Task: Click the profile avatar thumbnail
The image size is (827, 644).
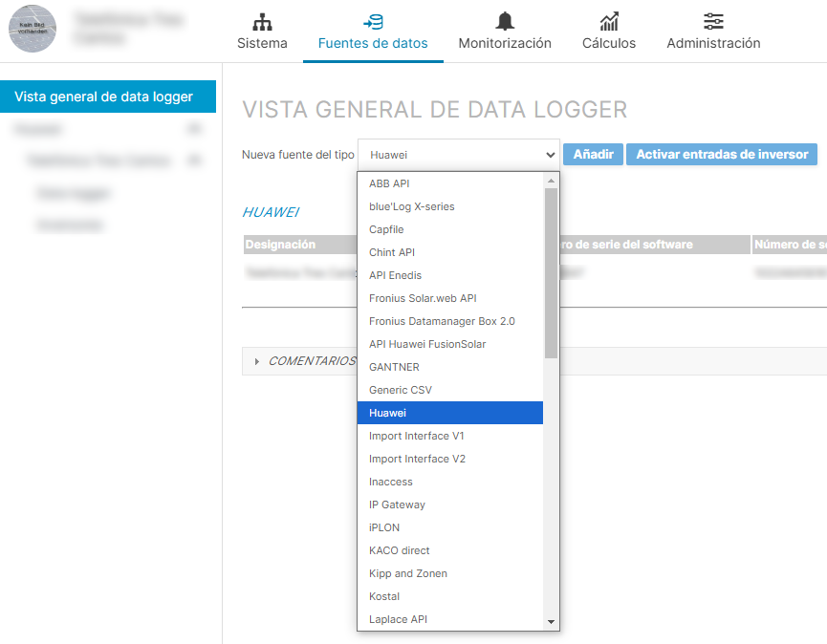Action: pyautogui.click(x=33, y=29)
